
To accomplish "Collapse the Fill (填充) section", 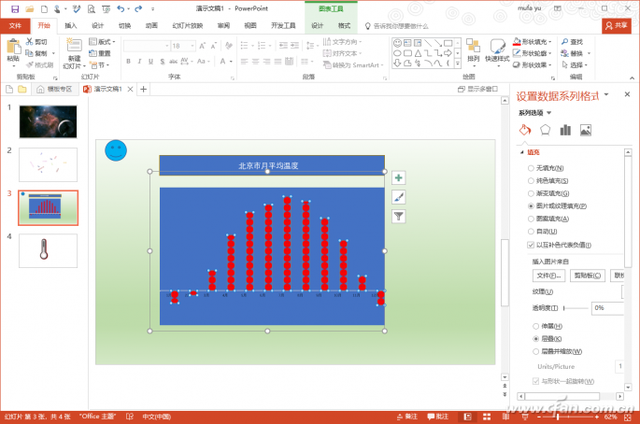I will coord(522,152).
